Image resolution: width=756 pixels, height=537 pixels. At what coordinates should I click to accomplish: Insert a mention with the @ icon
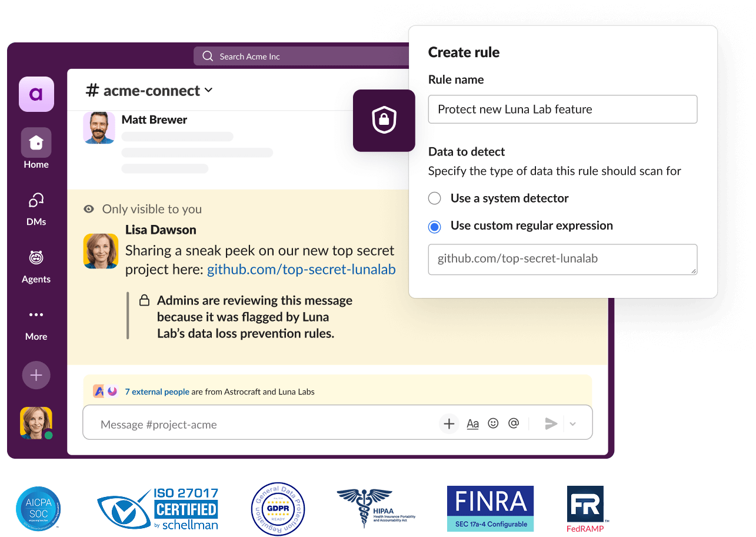(514, 423)
